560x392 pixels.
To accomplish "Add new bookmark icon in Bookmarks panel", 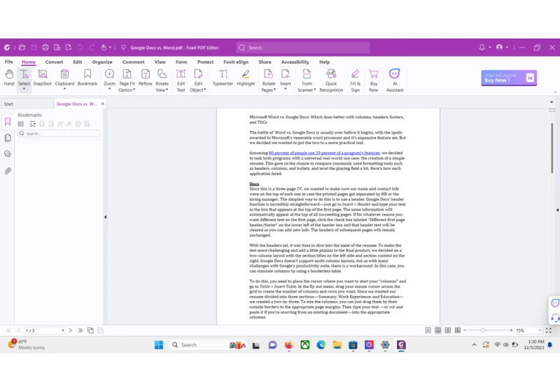I will coord(33,124).
